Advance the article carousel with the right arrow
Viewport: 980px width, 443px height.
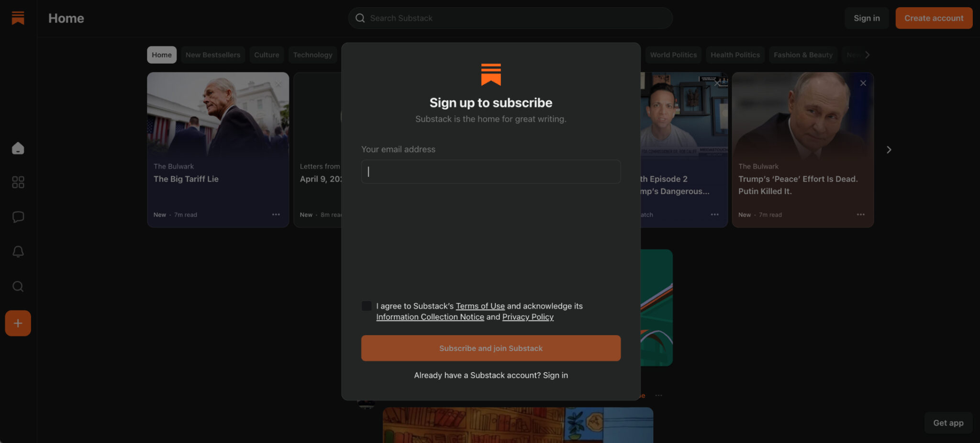point(889,149)
